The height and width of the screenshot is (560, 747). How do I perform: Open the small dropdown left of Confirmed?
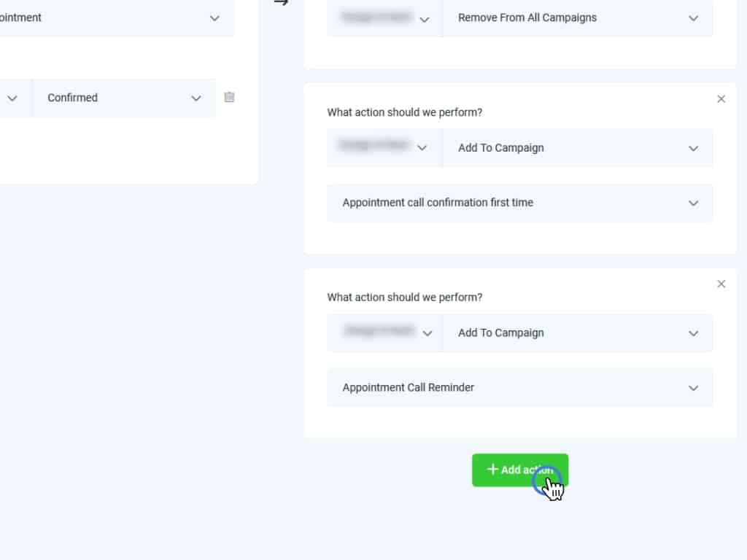pos(13,98)
